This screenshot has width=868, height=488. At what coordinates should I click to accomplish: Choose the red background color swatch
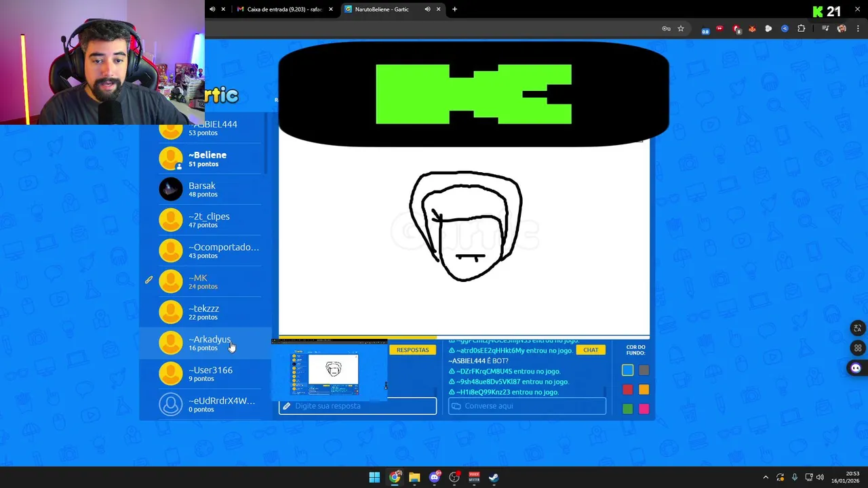click(627, 390)
